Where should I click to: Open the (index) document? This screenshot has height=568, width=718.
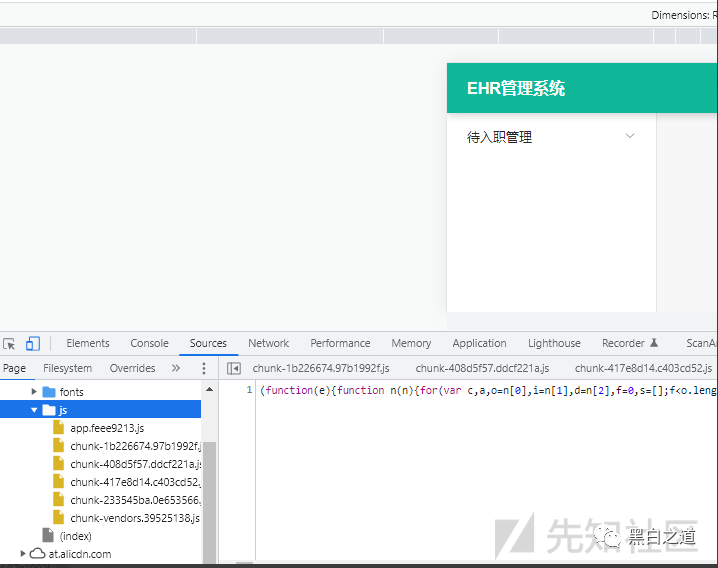click(x=76, y=536)
